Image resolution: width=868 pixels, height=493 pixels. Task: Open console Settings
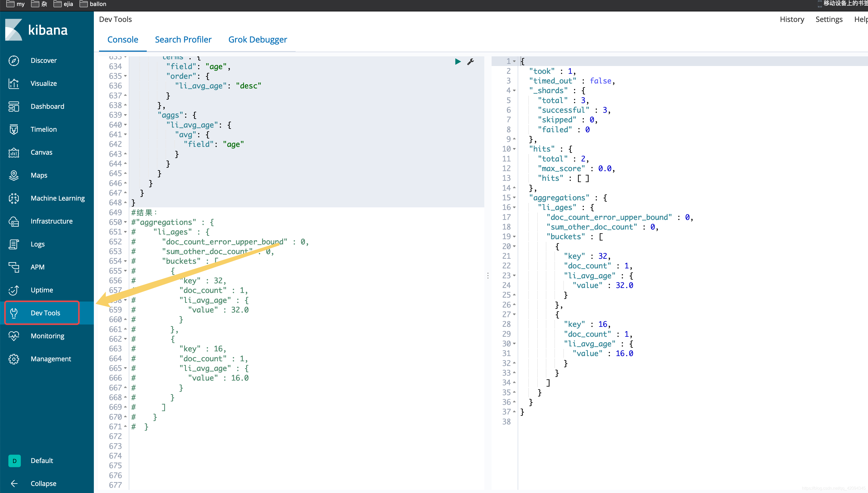click(829, 19)
